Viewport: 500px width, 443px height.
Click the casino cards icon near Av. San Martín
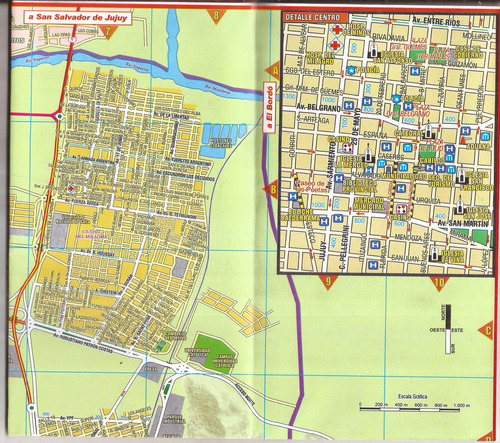(x=401, y=209)
